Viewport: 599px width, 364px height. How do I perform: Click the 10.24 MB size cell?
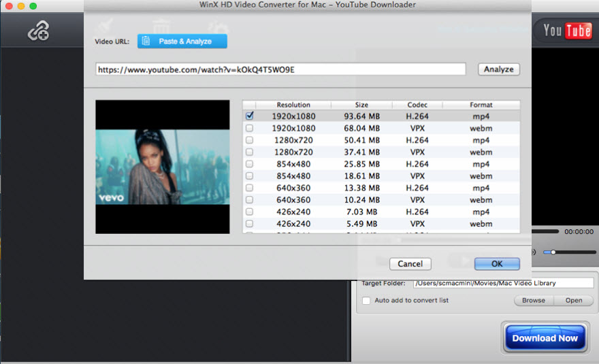(x=361, y=200)
